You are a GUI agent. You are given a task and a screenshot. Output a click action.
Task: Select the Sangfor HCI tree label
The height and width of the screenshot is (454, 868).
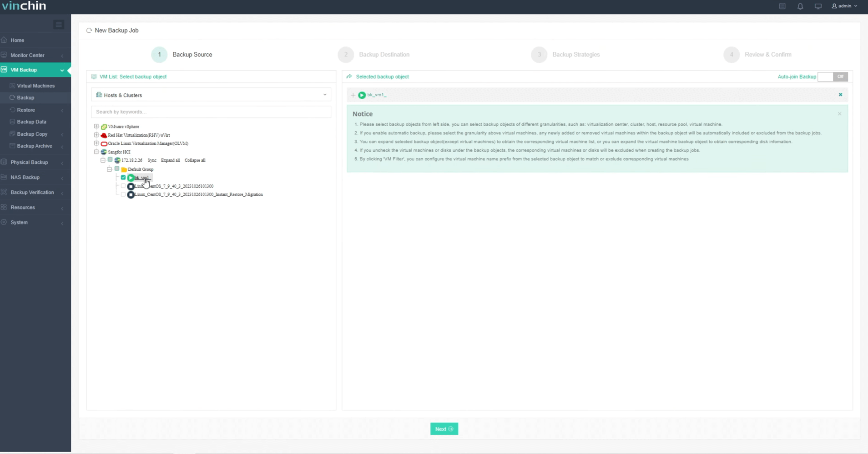(x=119, y=152)
